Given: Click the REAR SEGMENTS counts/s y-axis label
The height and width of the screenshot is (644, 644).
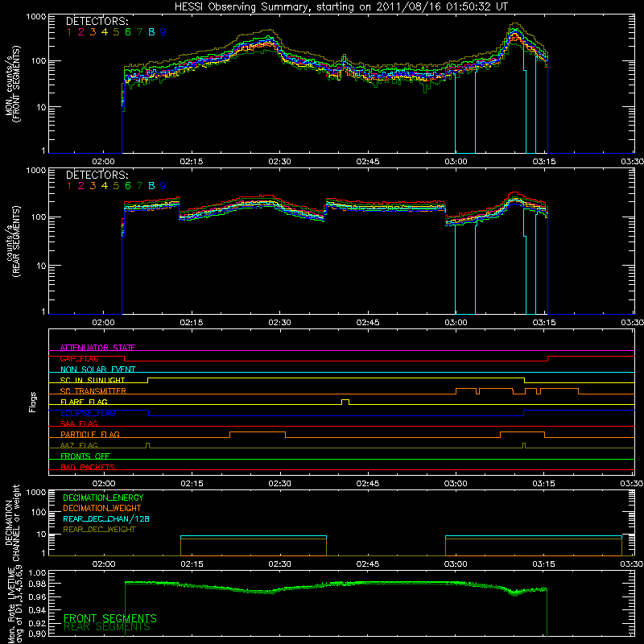Looking at the screenshot, I should coord(12,242).
